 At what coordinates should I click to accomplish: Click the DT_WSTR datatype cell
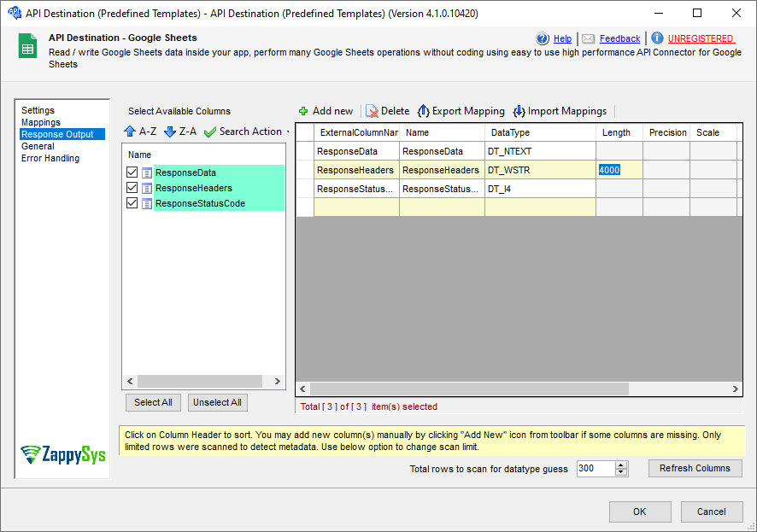point(540,170)
